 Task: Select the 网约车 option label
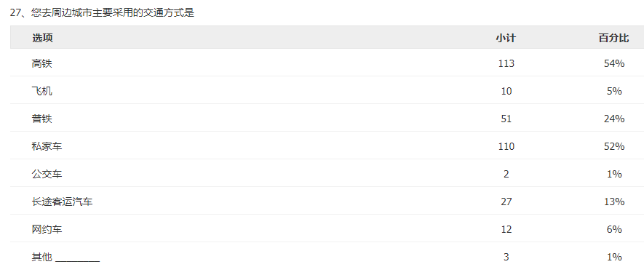(x=47, y=229)
